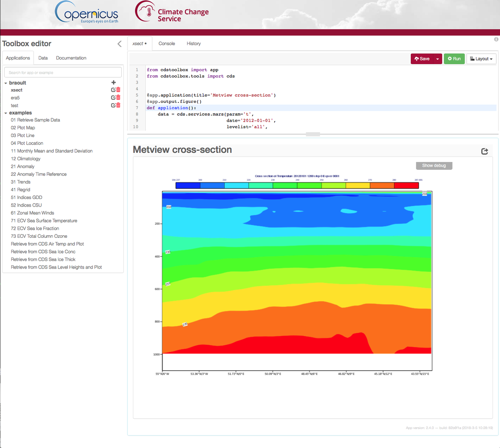Edit the xsect app icon

pos(113,90)
